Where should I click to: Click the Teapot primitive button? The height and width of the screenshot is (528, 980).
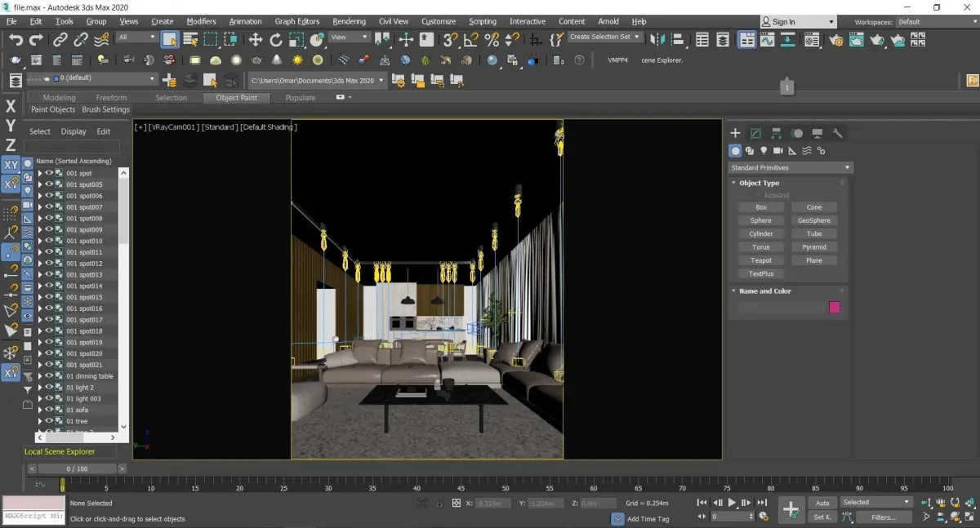(x=760, y=260)
